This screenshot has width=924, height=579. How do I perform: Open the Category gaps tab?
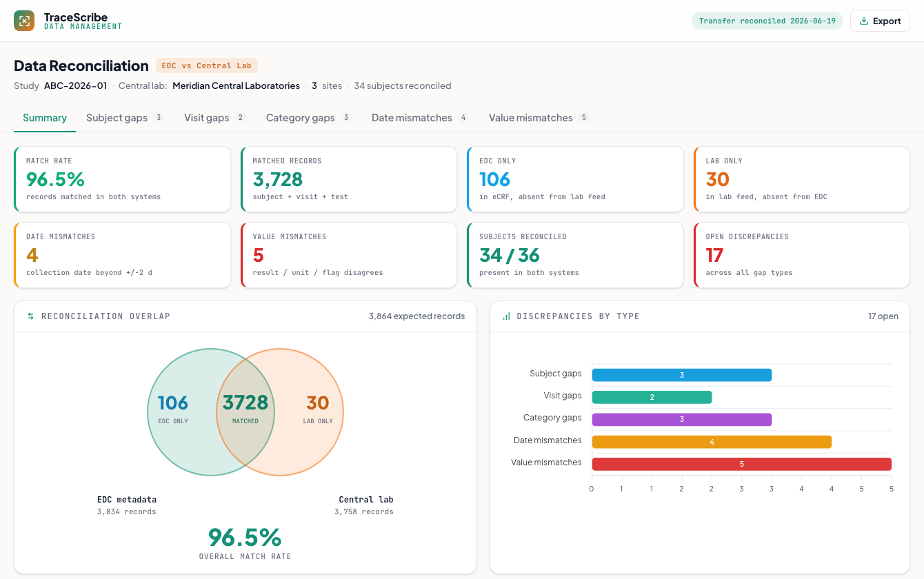(x=309, y=118)
